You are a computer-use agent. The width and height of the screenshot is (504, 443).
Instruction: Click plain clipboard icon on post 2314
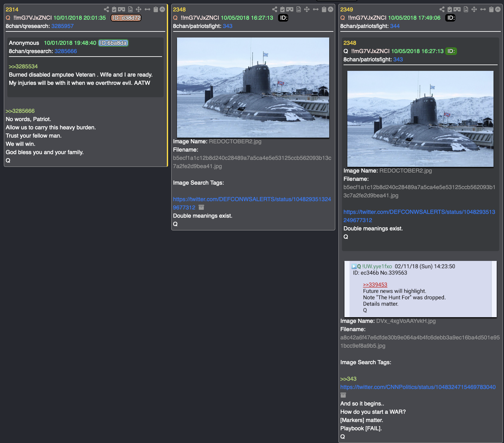pyautogui.click(x=156, y=10)
